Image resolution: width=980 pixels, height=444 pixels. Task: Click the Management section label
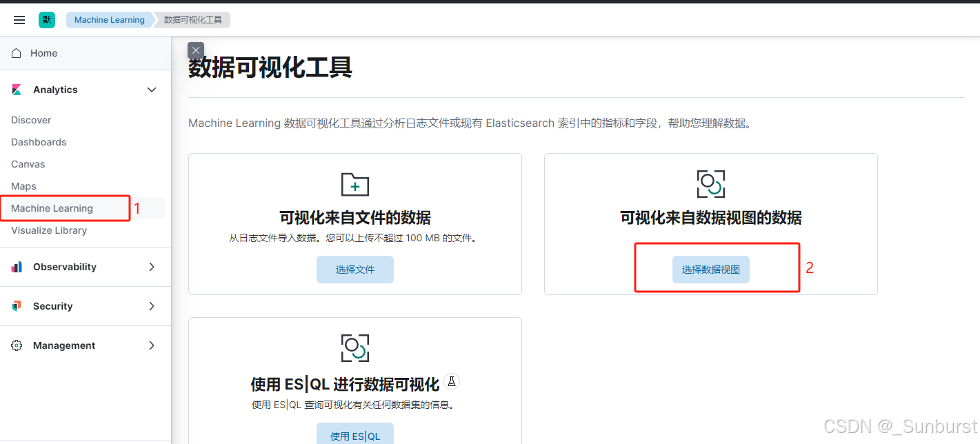coord(64,345)
